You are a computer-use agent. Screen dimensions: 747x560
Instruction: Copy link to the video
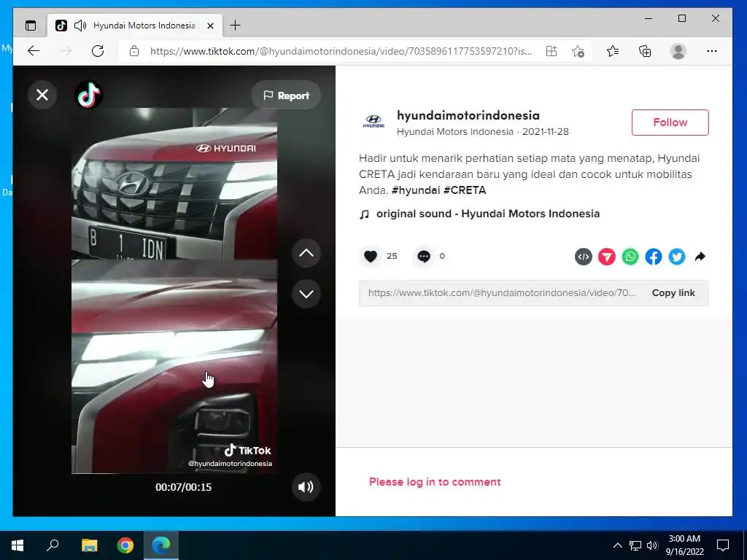[673, 293]
